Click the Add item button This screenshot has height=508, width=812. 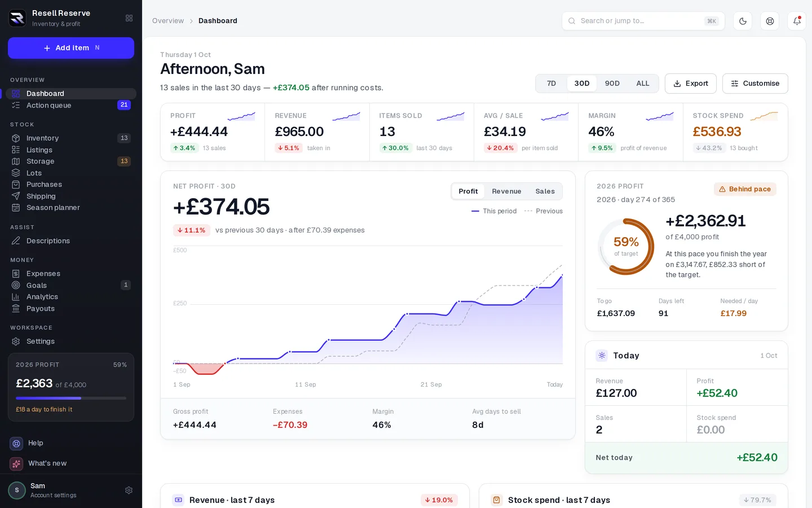[71, 48]
